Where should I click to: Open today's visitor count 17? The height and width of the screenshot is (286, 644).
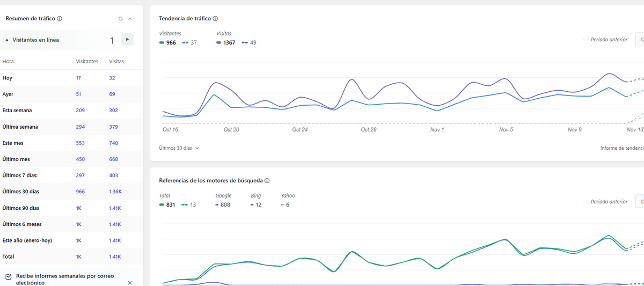(78, 78)
